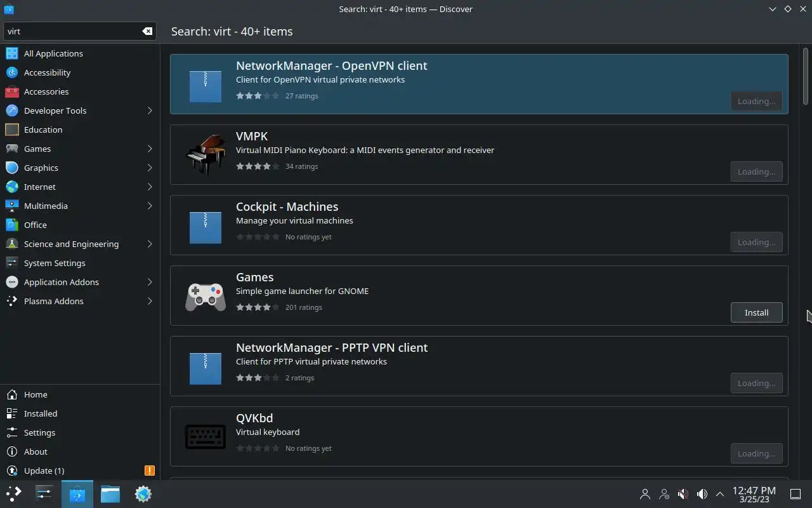
Task: Expand Science and Engineering subcategories arrow
Action: [150, 244]
